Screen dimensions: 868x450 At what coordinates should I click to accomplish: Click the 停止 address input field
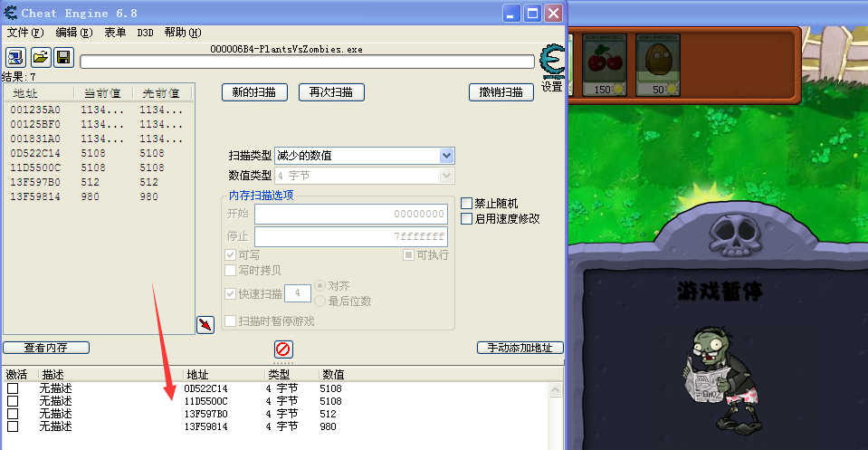click(351, 237)
